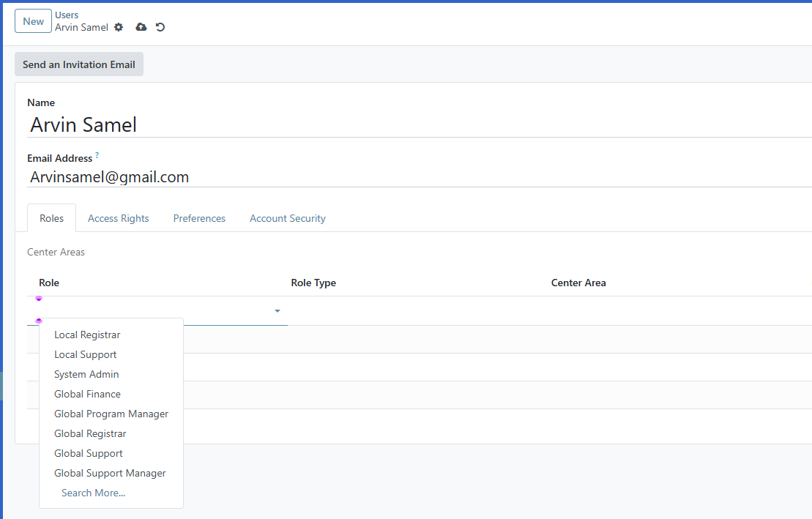Discard changes with the undo arrow icon
The width and height of the screenshot is (812, 519).
click(160, 27)
